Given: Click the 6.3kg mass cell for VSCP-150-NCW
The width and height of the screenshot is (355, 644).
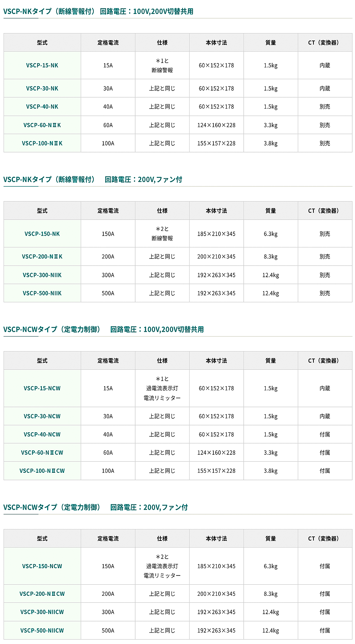Looking at the screenshot, I should (270, 566).
